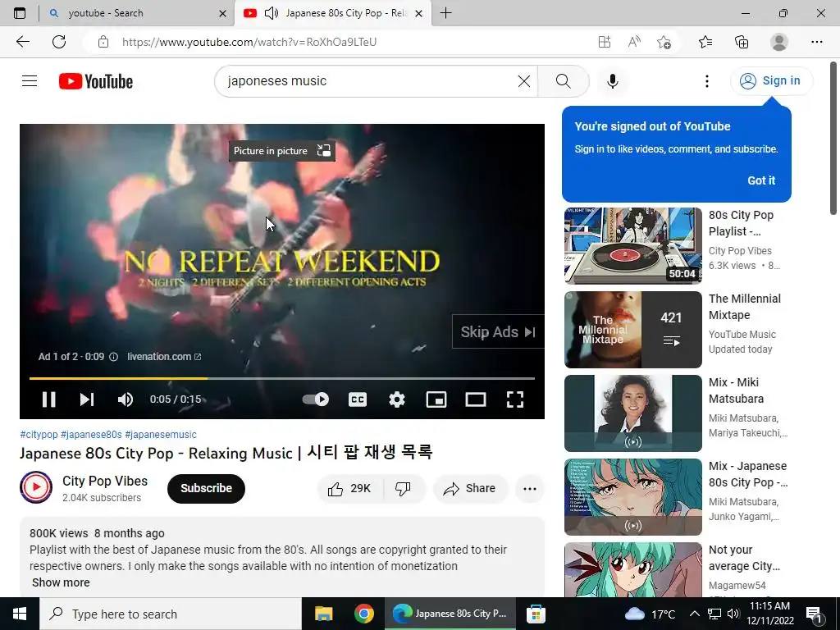Launch Chrome from the taskbar
Image resolution: width=840 pixels, height=630 pixels.
point(363,614)
